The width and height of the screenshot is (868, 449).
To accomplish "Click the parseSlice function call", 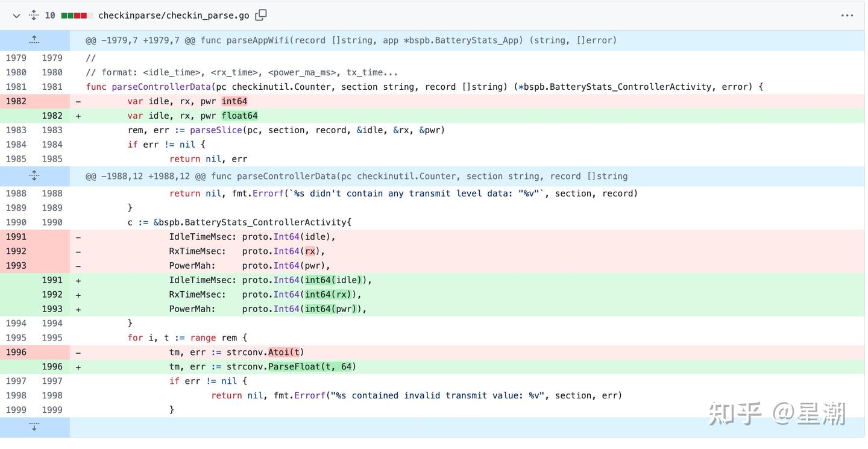I will coord(215,130).
